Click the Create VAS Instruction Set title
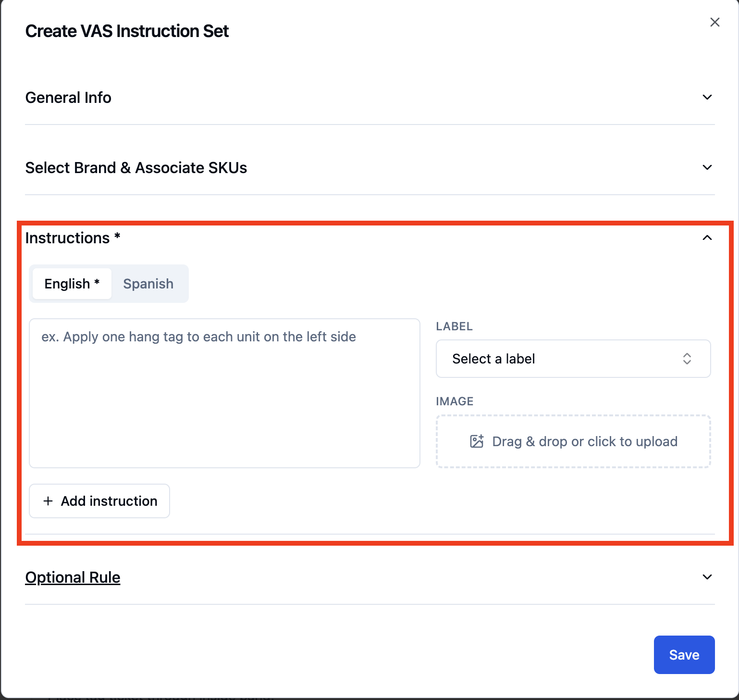 [x=127, y=31]
